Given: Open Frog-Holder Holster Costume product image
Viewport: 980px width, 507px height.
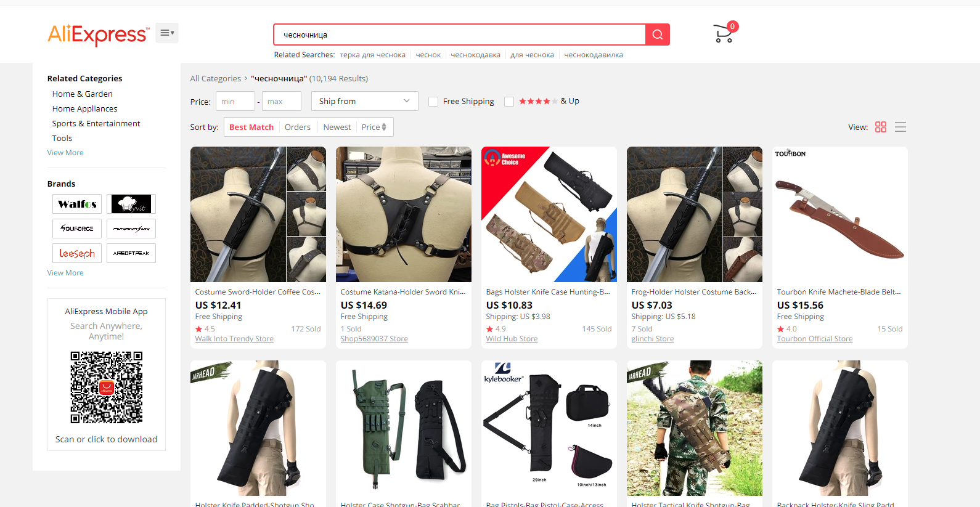Looking at the screenshot, I should [695, 214].
